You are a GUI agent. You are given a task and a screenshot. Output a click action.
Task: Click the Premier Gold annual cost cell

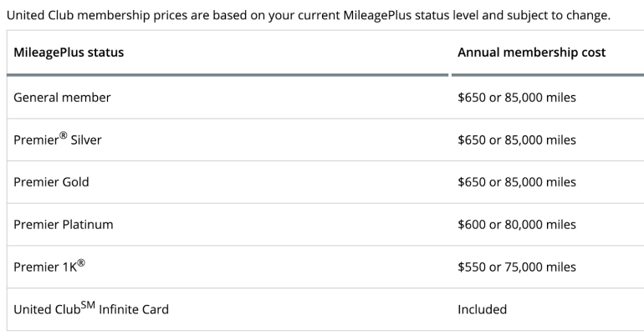pyautogui.click(x=516, y=182)
